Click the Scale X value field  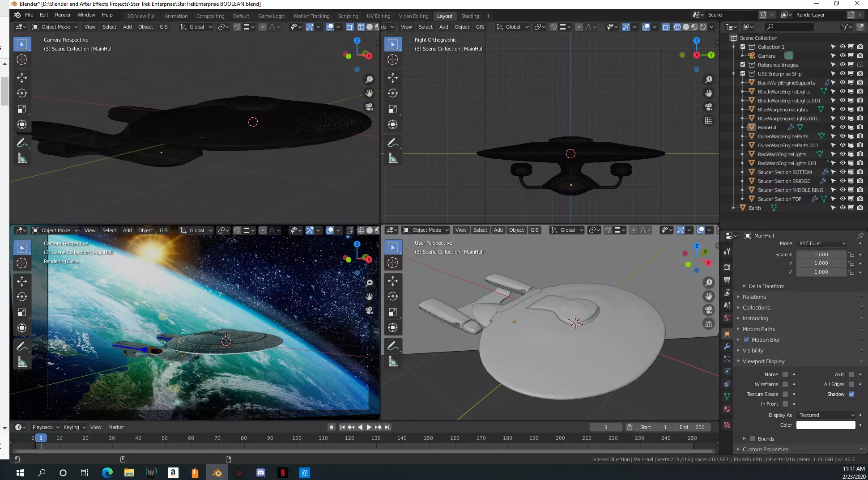tap(821, 255)
